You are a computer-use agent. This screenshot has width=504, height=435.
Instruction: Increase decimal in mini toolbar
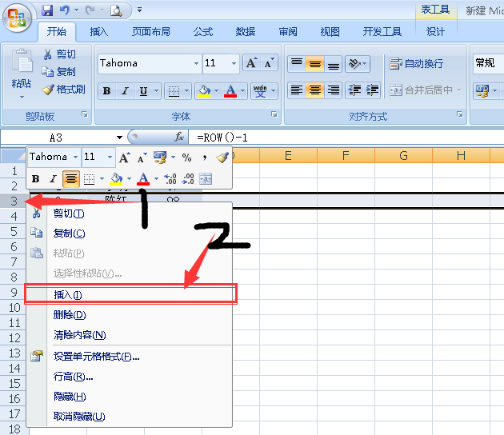[170, 178]
